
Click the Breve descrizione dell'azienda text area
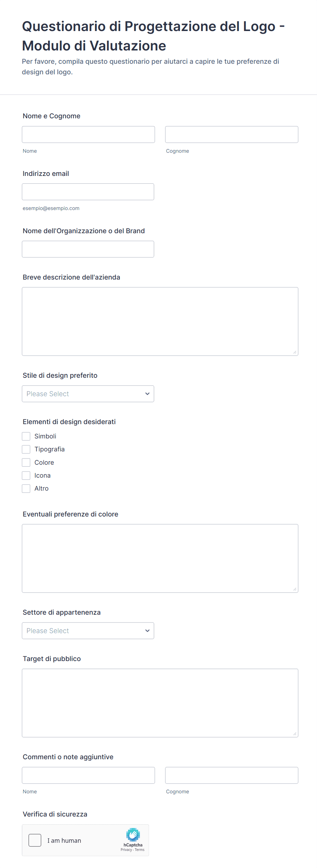coord(160,321)
